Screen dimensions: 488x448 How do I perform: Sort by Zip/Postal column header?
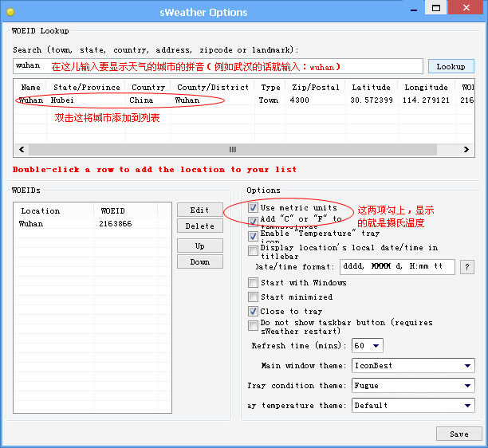coord(315,87)
